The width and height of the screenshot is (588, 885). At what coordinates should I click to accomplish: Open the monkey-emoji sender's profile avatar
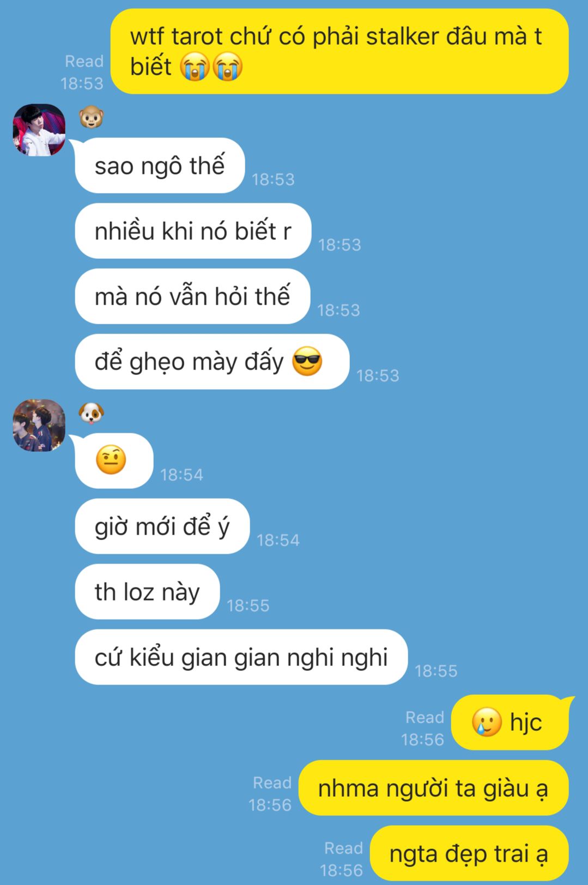(39, 130)
